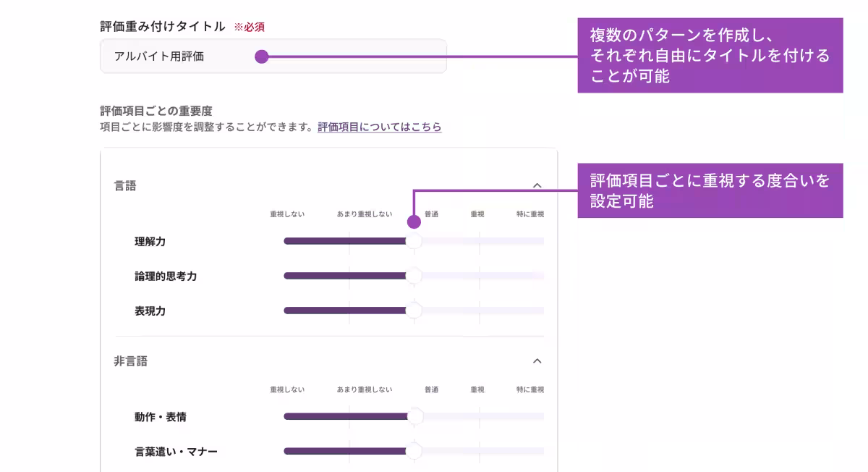Viewport: 868px width, 472px height.
Task: Click the ※必須 required indicator
Action: pyautogui.click(x=250, y=26)
